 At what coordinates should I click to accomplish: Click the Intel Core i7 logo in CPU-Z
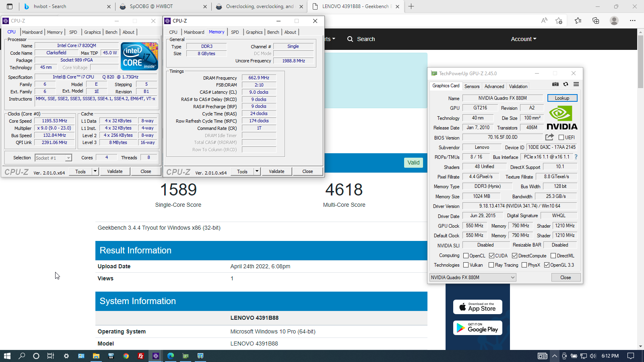tap(139, 56)
